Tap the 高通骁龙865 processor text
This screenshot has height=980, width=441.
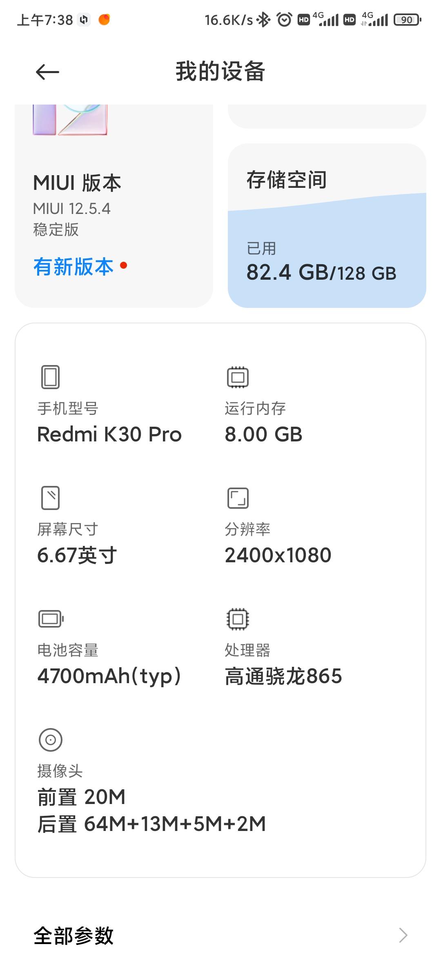(x=283, y=676)
